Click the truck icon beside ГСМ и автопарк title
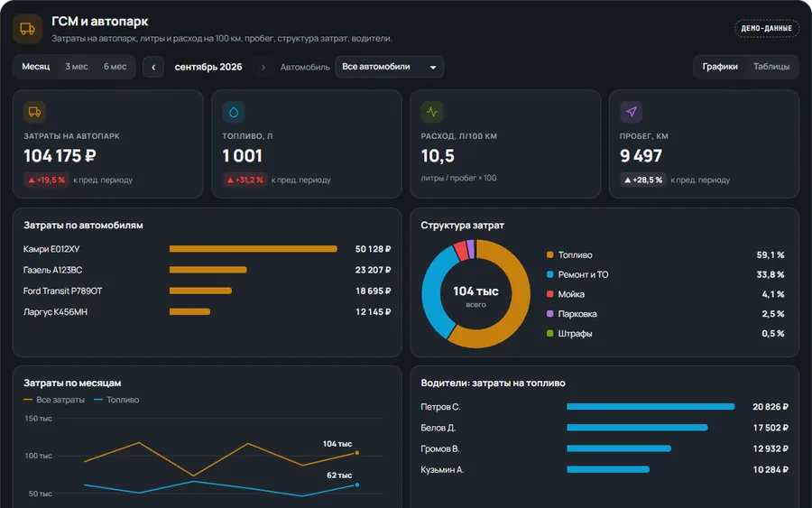This screenshot has width=812, height=508. pos(27,29)
